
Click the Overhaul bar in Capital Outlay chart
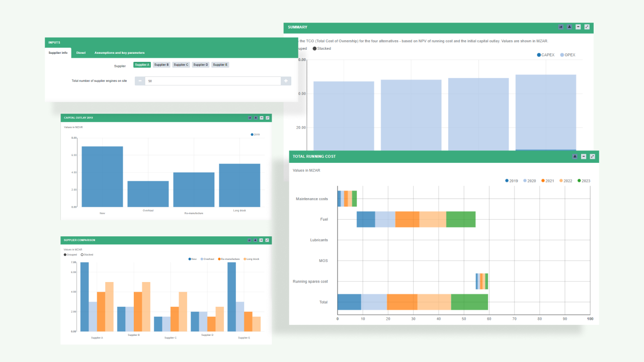click(148, 194)
